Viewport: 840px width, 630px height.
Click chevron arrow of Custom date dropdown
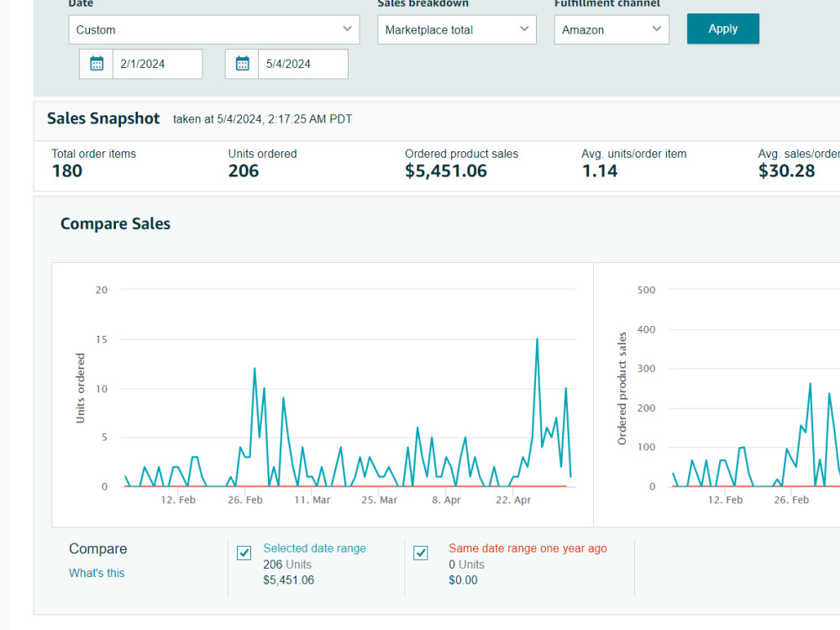[348, 29]
